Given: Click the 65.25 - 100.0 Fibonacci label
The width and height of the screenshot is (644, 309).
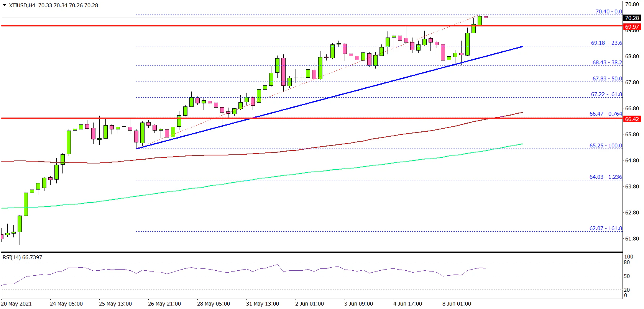Looking at the screenshot, I should click(605, 146).
